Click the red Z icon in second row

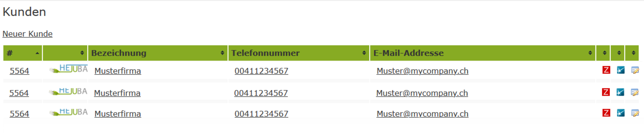tap(606, 92)
